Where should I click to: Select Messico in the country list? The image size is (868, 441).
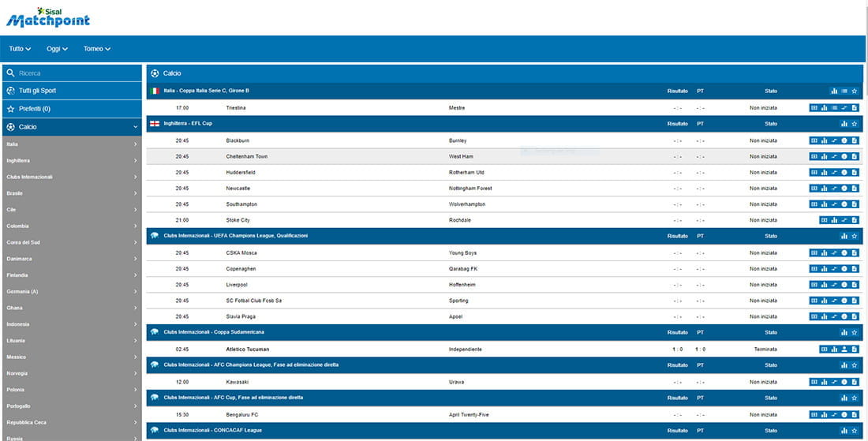point(72,357)
